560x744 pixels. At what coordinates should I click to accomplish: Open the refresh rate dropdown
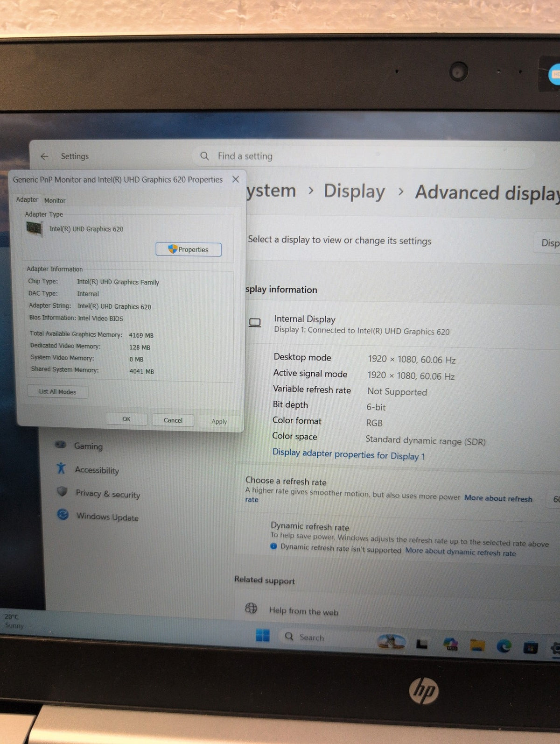tap(553, 499)
